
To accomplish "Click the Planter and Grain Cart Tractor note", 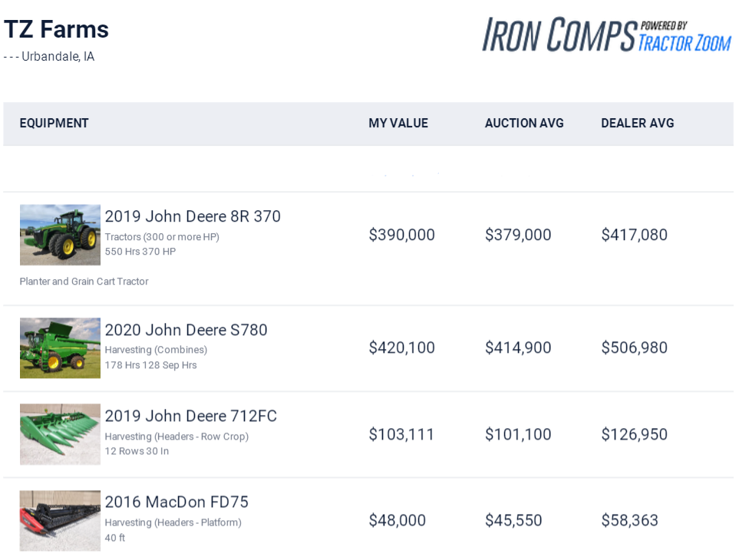I will (84, 282).
